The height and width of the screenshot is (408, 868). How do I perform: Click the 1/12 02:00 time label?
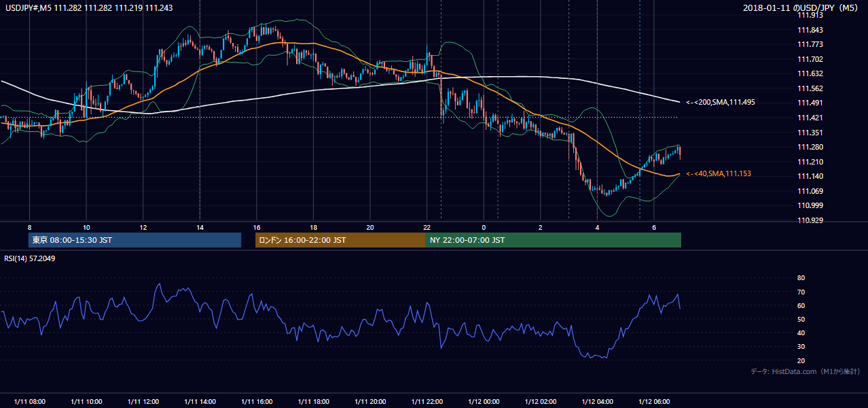[x=540, y=402]
